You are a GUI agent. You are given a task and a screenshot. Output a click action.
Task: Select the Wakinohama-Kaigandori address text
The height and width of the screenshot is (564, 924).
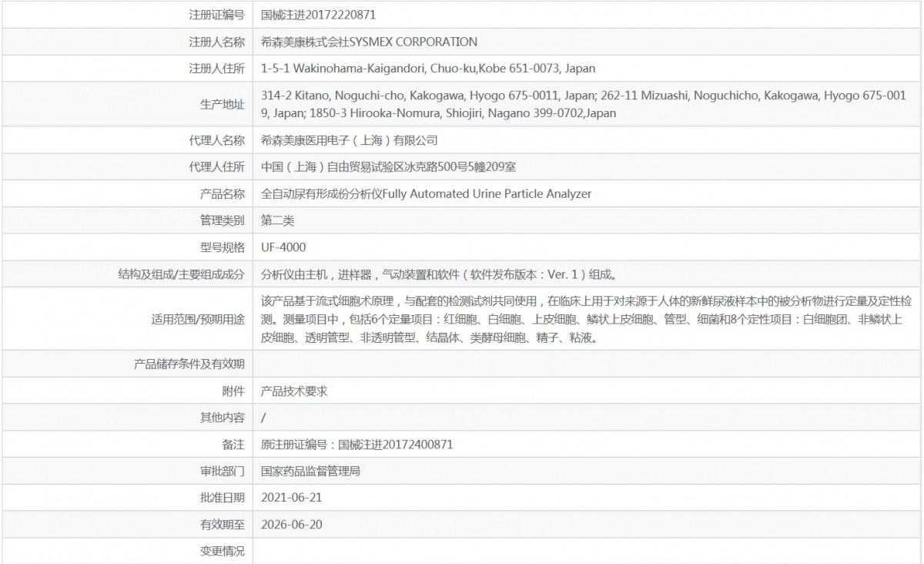[x=428, y=69]
